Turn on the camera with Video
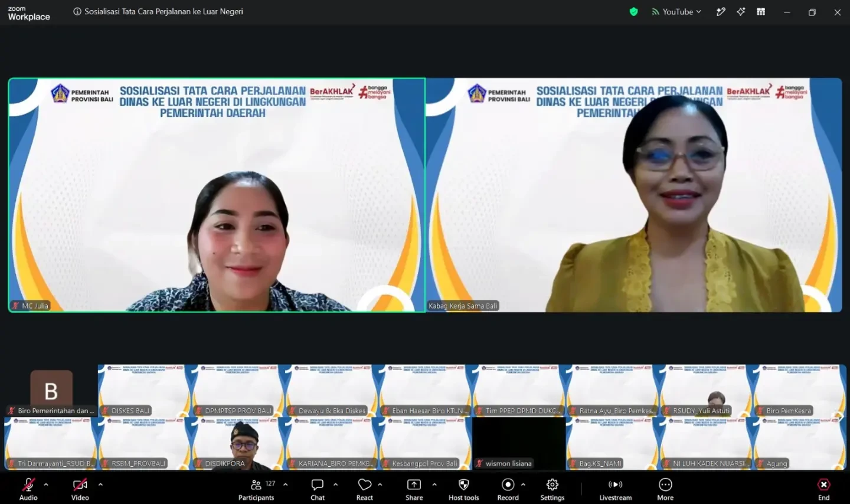The height and width of the screenshot is (504, 850). click(80, 489)
